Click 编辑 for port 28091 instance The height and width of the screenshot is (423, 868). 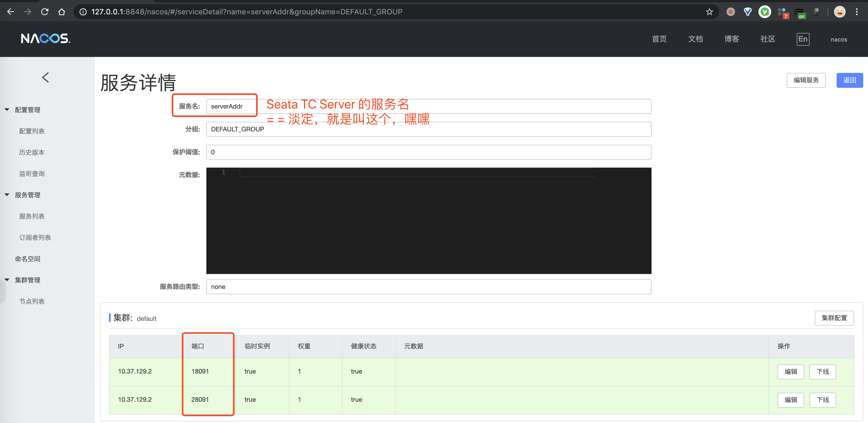[x=791, y=400]
